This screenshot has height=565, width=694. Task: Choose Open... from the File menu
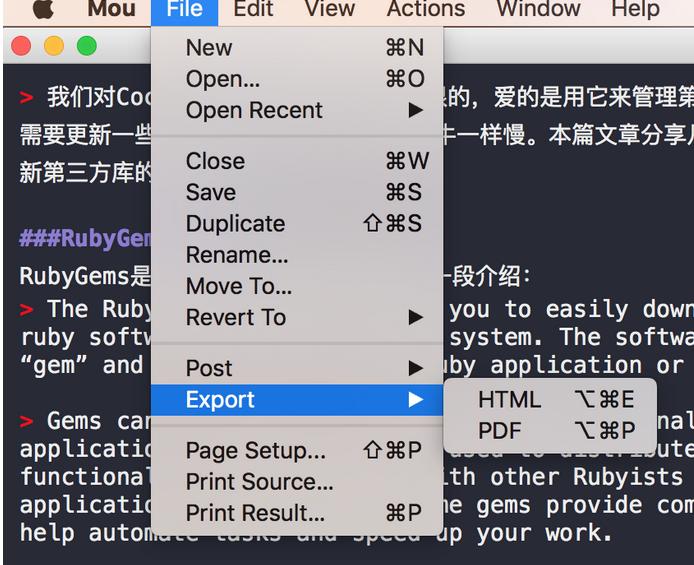[x=297, y=79]
